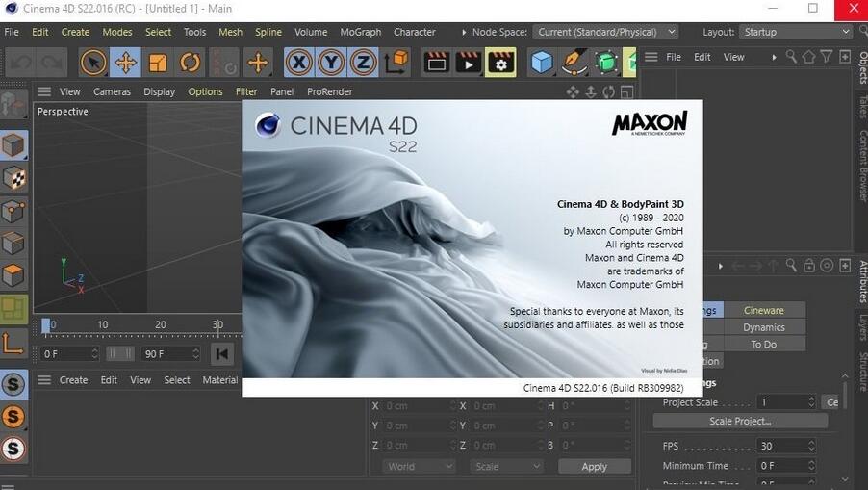Click the Objects vertical side tab
The height and width of the screenshot is (490, 868).
[x=862, y=67]
